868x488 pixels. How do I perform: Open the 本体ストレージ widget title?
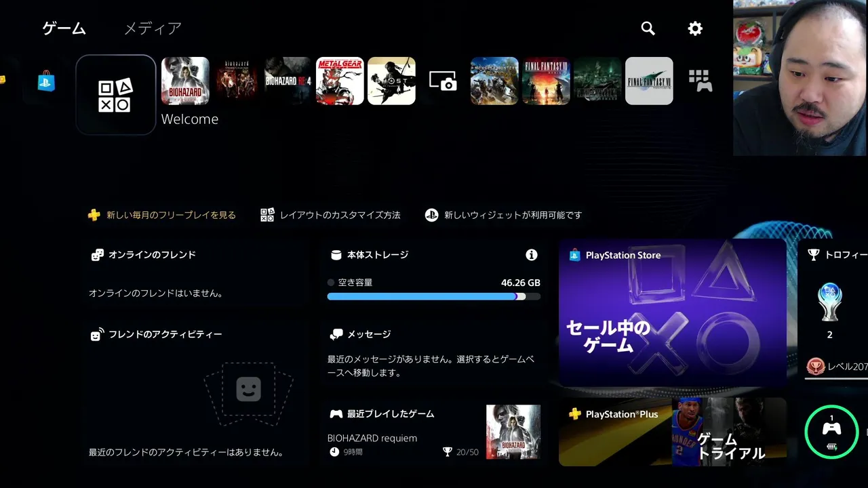click(x=378, y=255)
